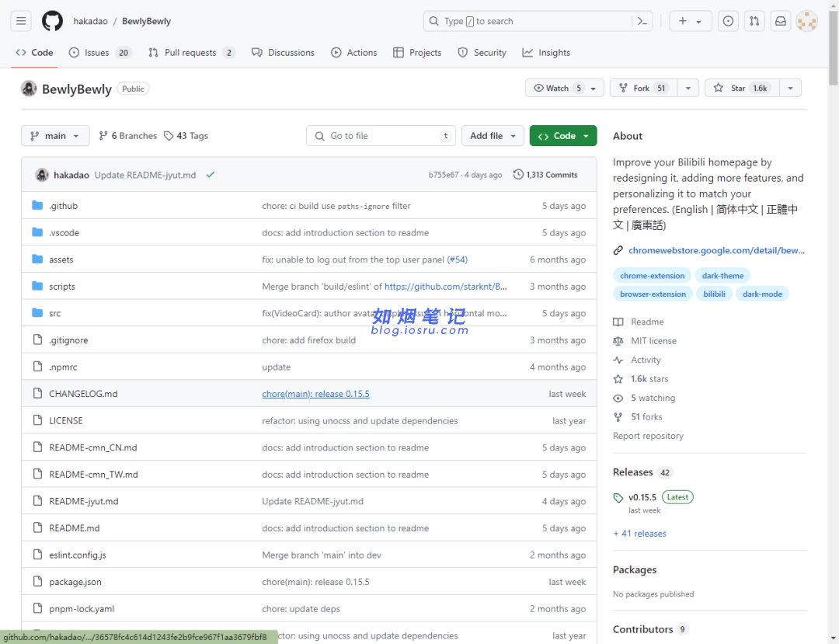Screen dimensions: 839x644
Task: Click the v0.15.5 release tag icon
Action: pos(618,497)
